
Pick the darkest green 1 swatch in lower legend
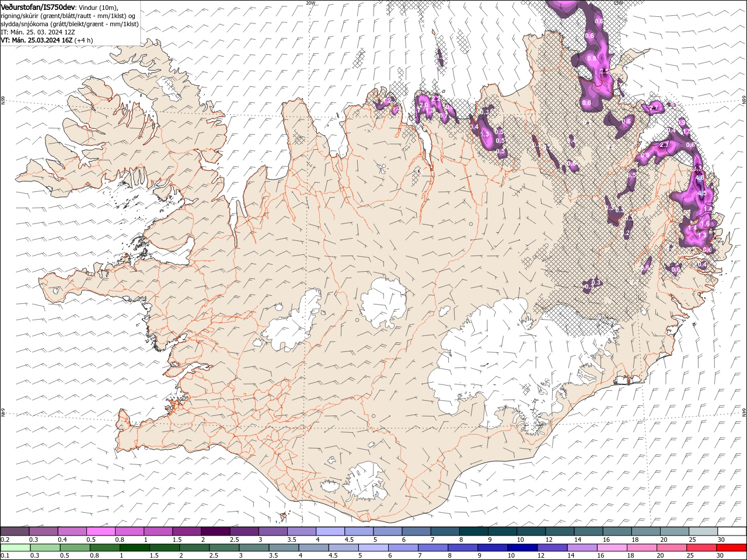point(134,548)
